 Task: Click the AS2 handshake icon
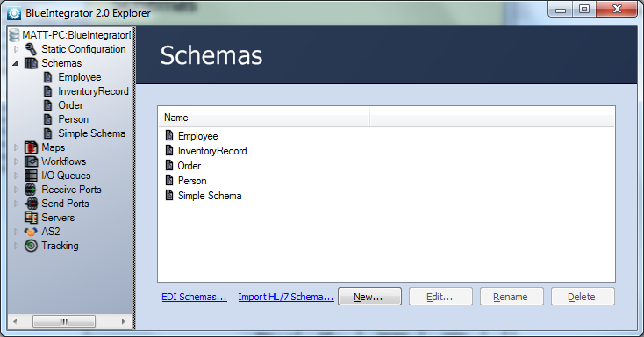pyautogui.click(x=31, y=232)
